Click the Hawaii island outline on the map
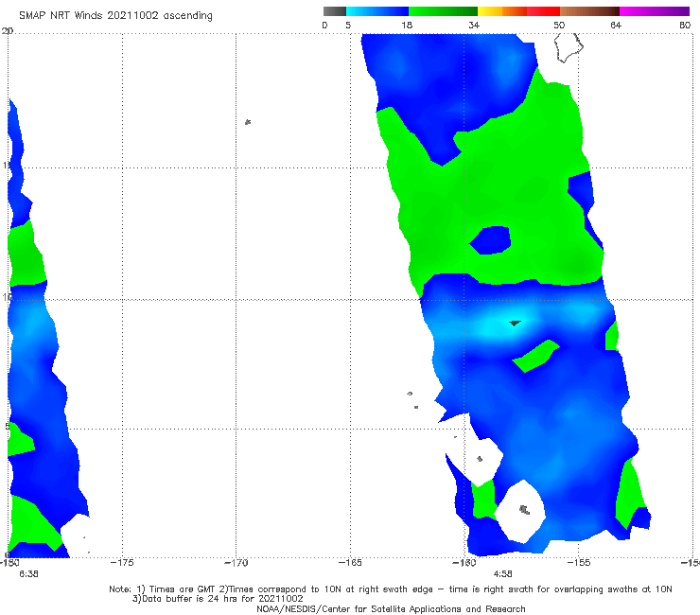700x615 pixels. coord(569,47)
